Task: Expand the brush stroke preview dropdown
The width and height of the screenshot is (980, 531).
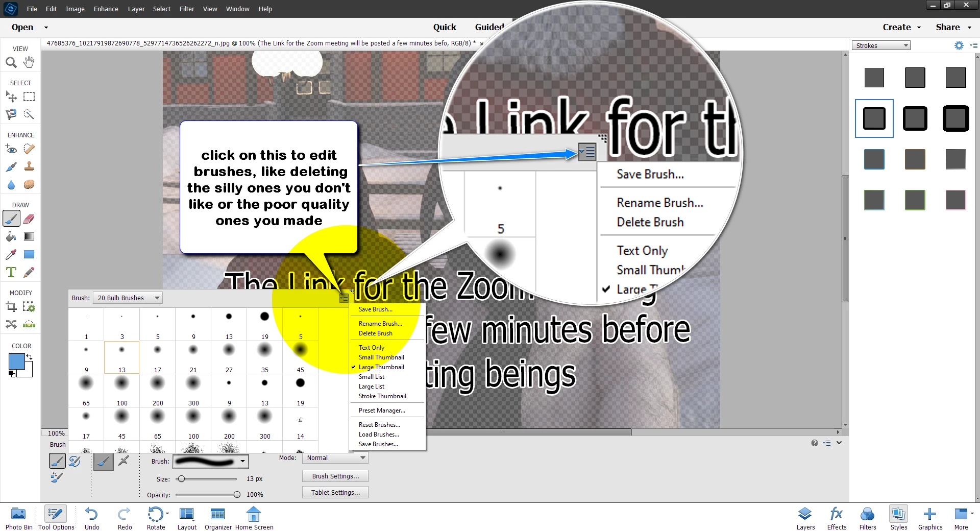Action: tap(242, 462)
